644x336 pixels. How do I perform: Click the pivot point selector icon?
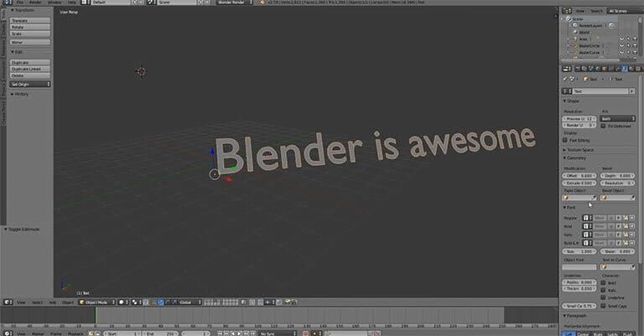click(136, 302)
